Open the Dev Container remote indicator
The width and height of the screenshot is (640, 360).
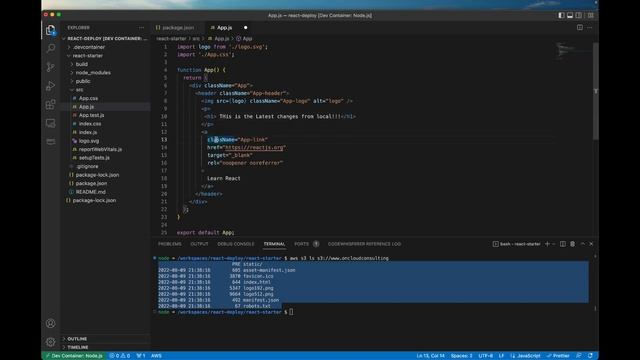pos(74,356)
